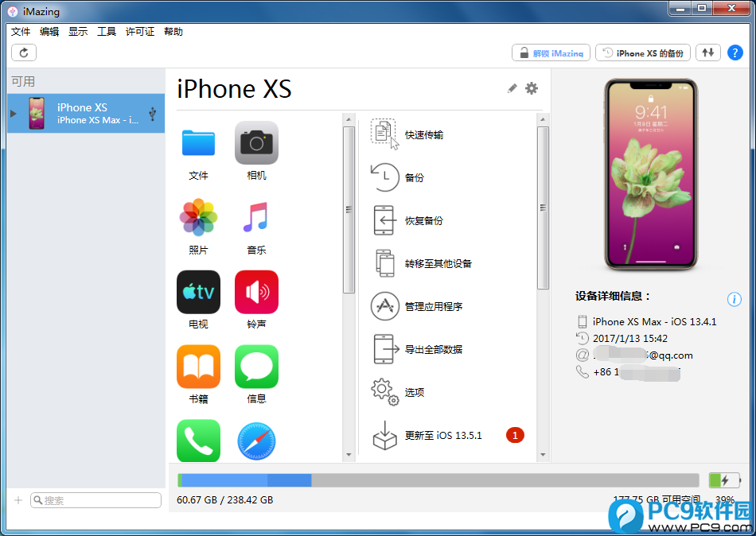Click the storage usage bar

click(x=438, y=480)
